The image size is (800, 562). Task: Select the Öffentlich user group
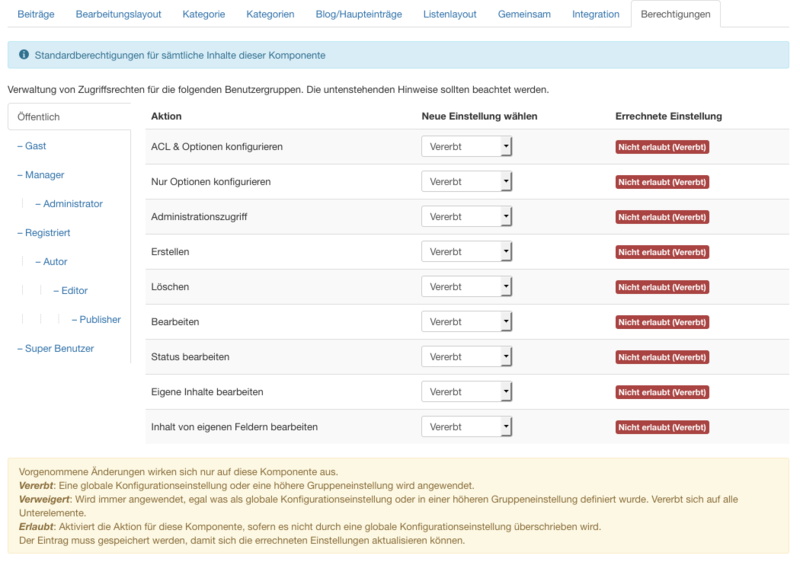tap(69, 117)
